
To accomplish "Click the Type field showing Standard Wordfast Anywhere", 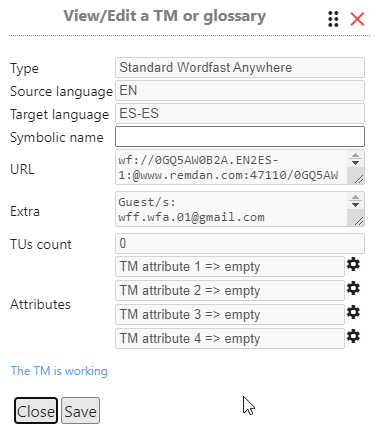I will [240, 68].
